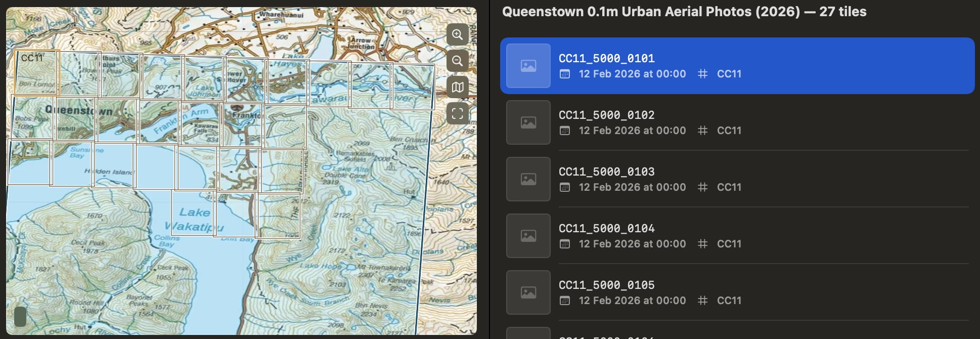
Task: Click hash icon in CC11_5000_0102 row
Action: (x=702, y=131)
